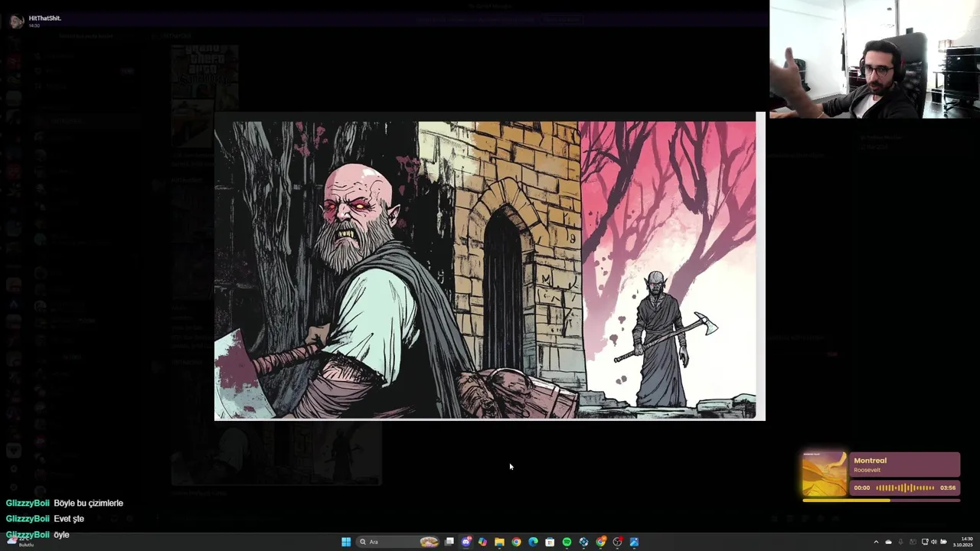Screen dimensions: 980x551
Task: Click chat message 'Böyle bu çizimlerle'
Action: pos(88,504)
